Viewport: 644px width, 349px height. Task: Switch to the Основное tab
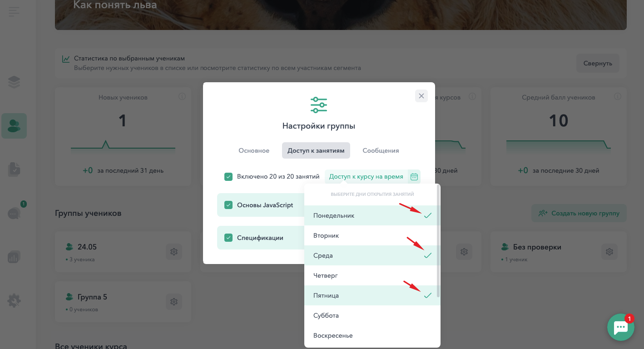point(254,150)
